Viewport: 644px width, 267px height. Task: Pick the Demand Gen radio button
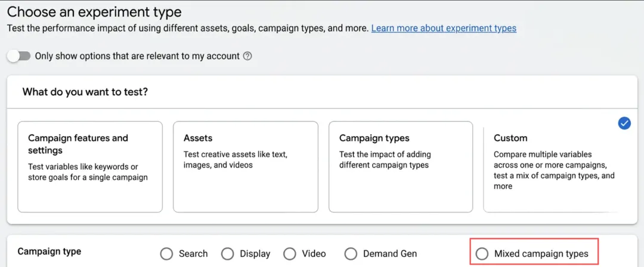(351, 254)
